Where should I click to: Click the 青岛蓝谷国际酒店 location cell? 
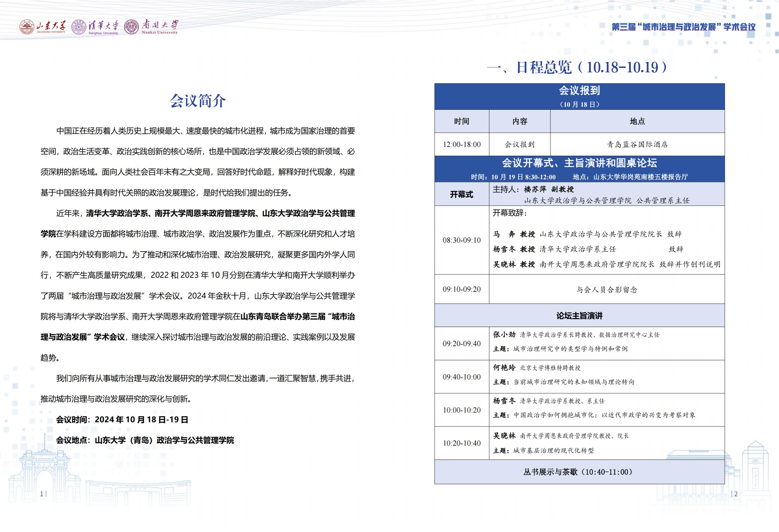(x=637, y=144)
